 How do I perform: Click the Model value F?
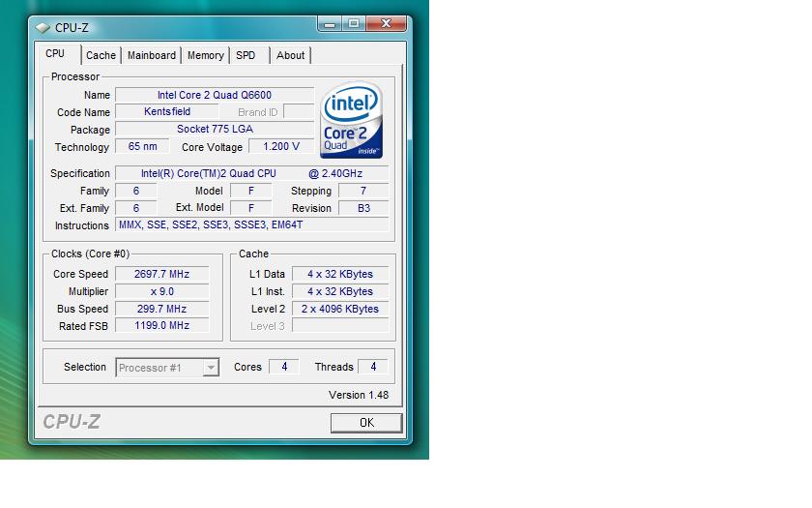pyautogui.click(x=251, y=191)
